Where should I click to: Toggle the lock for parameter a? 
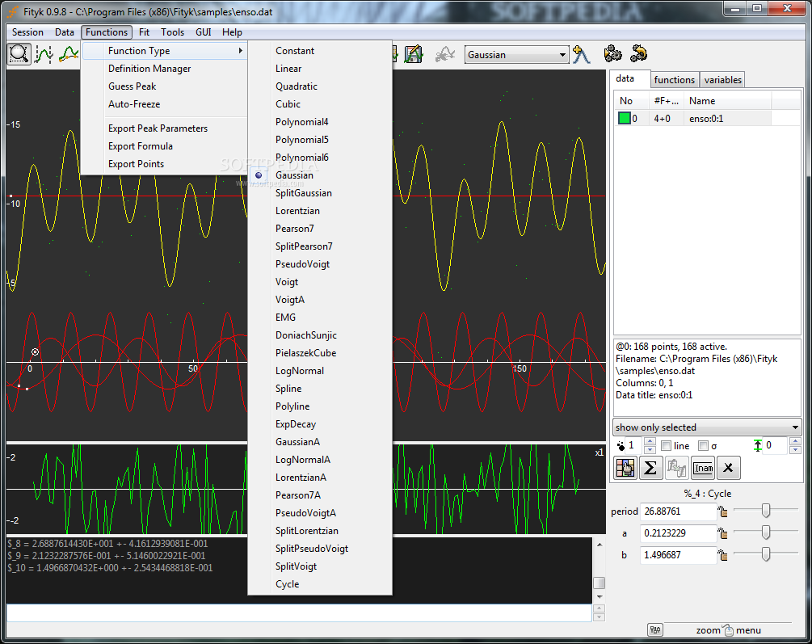point(722,533)
